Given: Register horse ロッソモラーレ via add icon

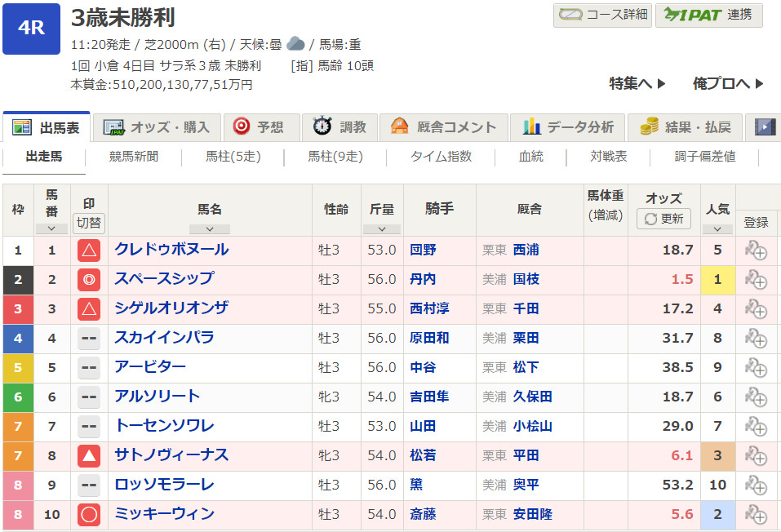Looking at the screenshot, I should (756, 485).
